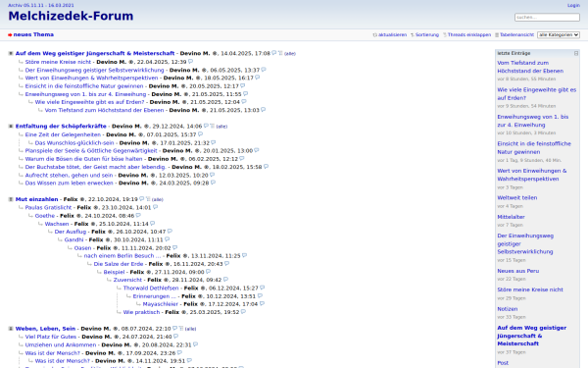Click the fold-thread icon before '(alle)' on the 'Entfaltung der Schöpferkräfte' title line
This screenshot has width=588, height=368.
tap(212, 127)
